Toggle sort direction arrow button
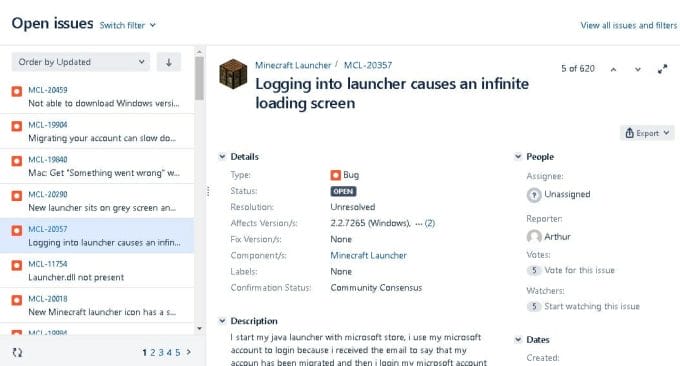The height and width of the screenshot is (366, 680). pyautogui.click(x=169, y=62)
